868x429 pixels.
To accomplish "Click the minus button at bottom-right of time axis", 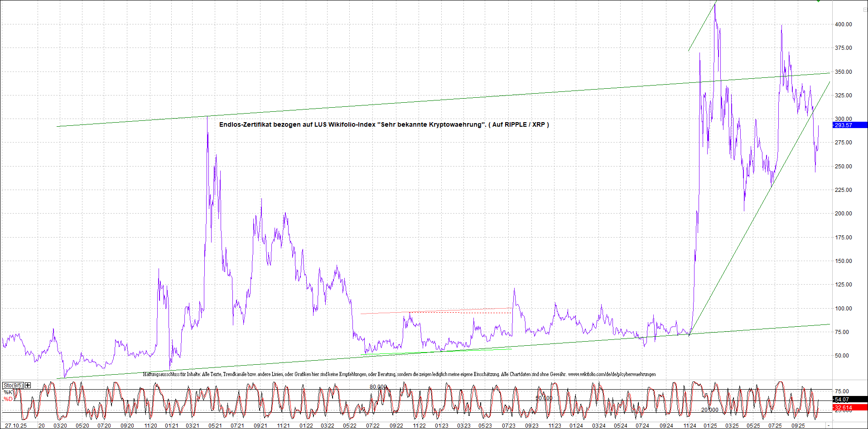I will 828,426.
